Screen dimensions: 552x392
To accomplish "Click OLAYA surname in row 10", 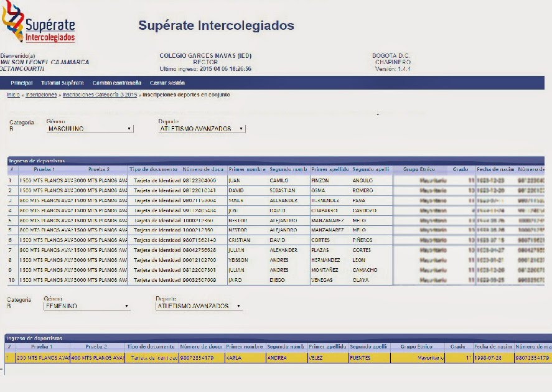I will point(360,280).
